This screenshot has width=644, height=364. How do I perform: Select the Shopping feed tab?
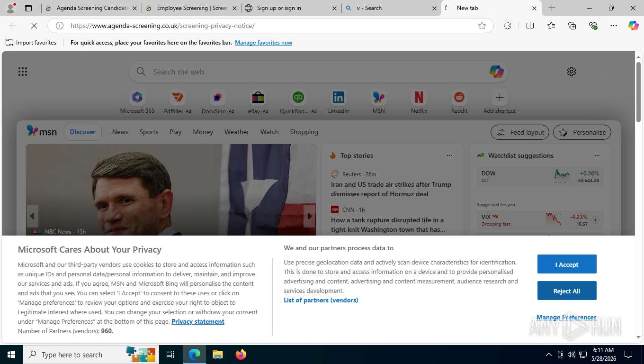[304, 132]
